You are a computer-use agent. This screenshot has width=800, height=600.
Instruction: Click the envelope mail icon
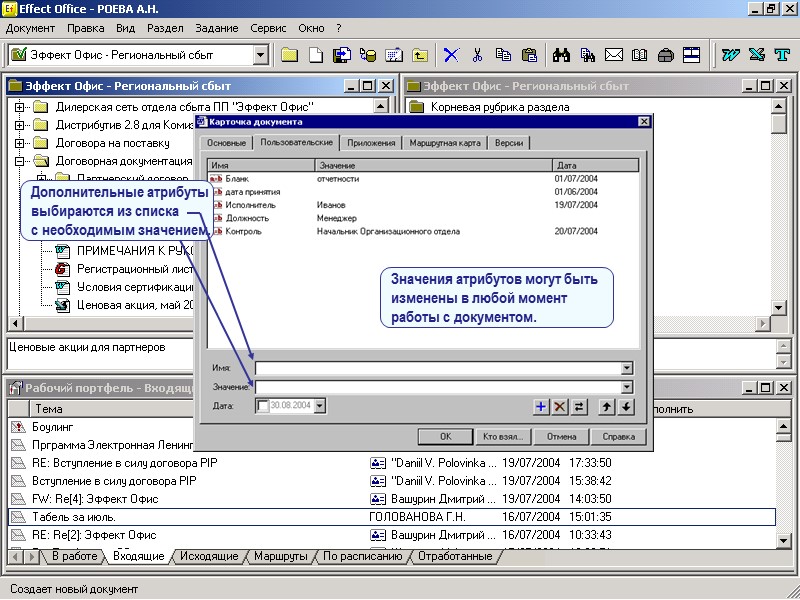pyautogui.click(x=614, y=55)
